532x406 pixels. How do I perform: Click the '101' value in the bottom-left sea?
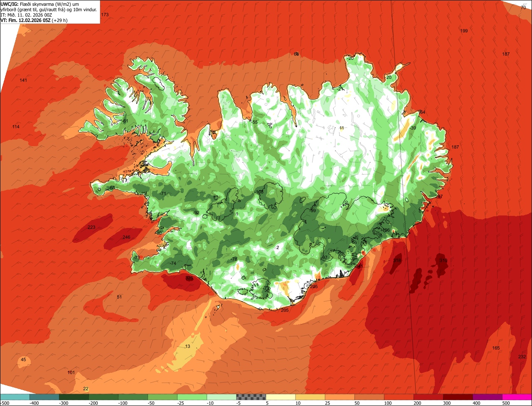[71, 372]
